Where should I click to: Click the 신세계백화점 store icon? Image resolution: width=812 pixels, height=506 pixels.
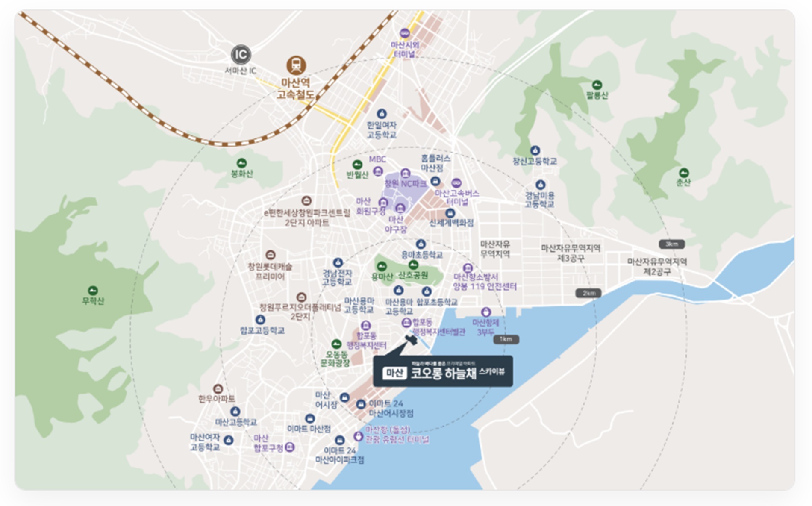[x=450, y=213]
